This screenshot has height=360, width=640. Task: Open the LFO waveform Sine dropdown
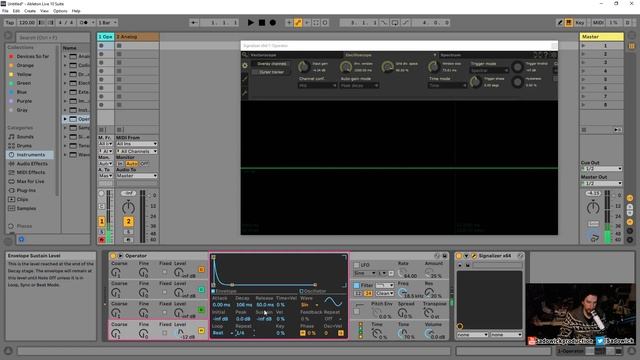(x=364, y=273)
